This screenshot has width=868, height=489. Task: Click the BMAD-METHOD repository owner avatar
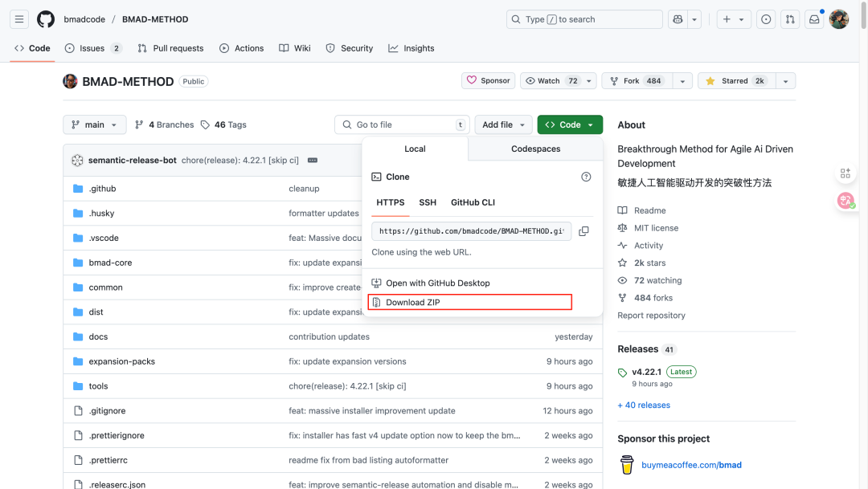[x=70, y=81]
